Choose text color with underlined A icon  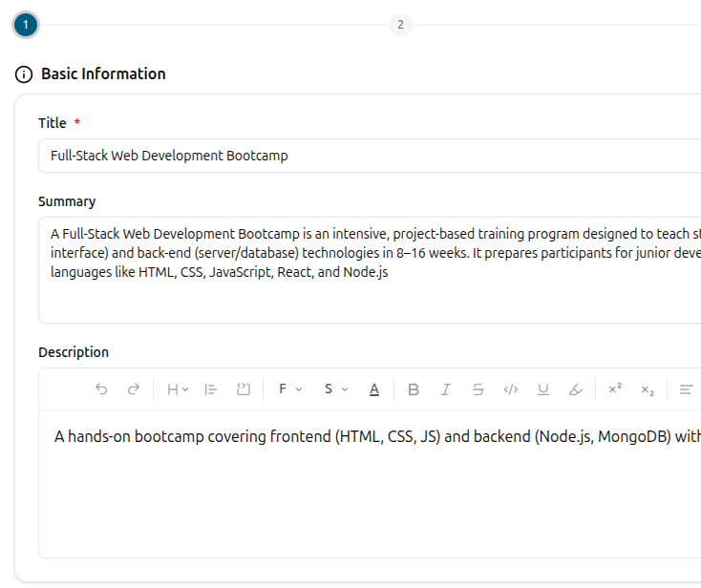(374, 389)
